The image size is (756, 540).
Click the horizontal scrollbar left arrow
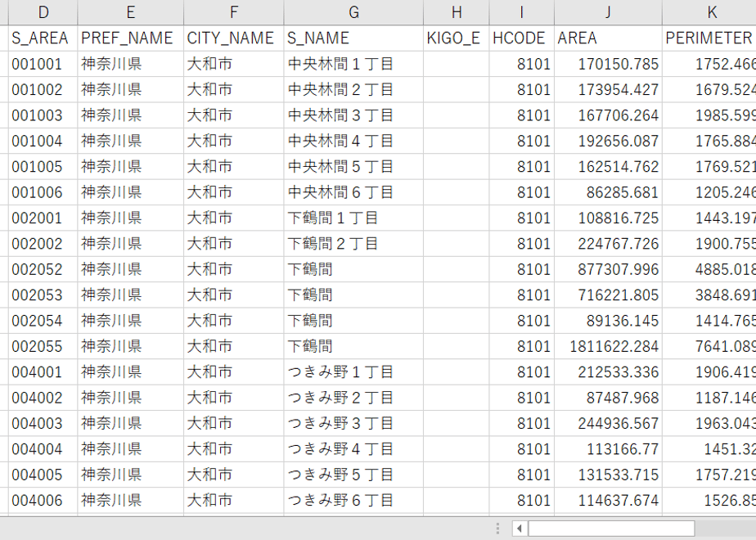pos(520,529)
